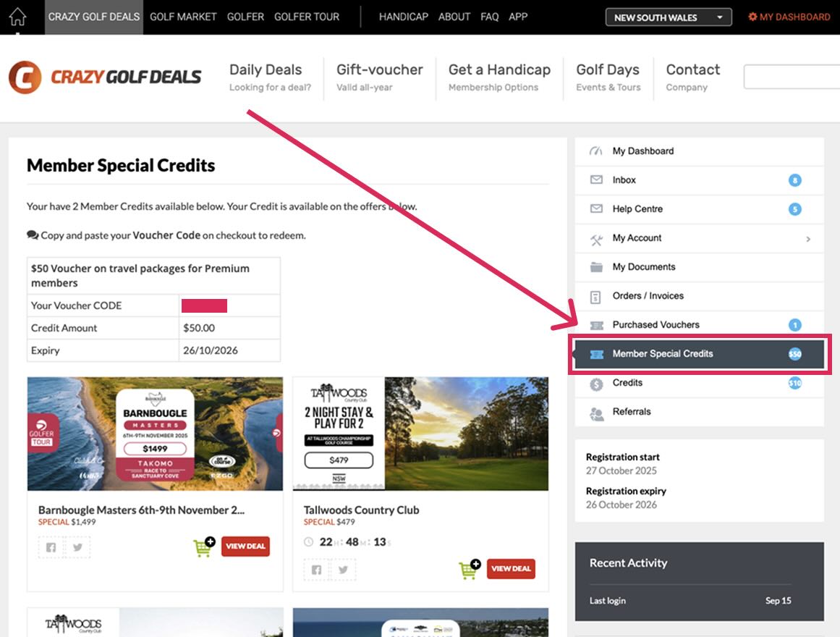Screen dimensions: 840x637
Task: Open the Barnbougle Masters thumbnail image
Action: 155,434
